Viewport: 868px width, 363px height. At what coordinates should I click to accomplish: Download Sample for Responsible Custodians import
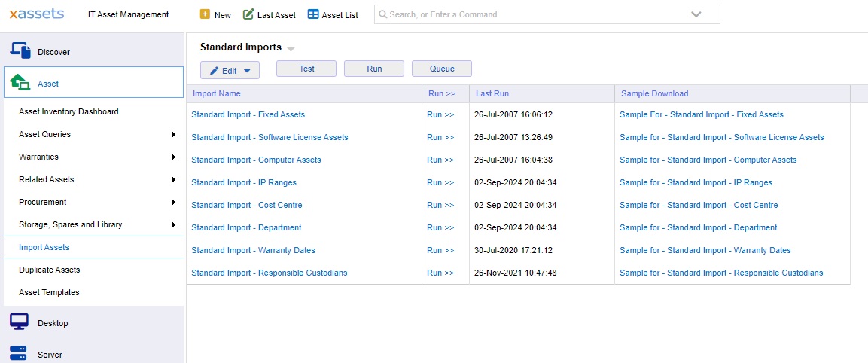(721, 273)
